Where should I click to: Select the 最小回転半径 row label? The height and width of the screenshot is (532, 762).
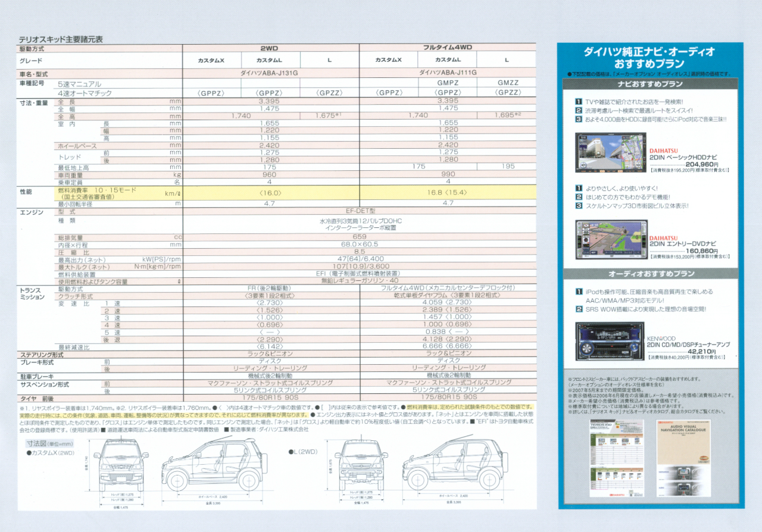coord(75,204)
